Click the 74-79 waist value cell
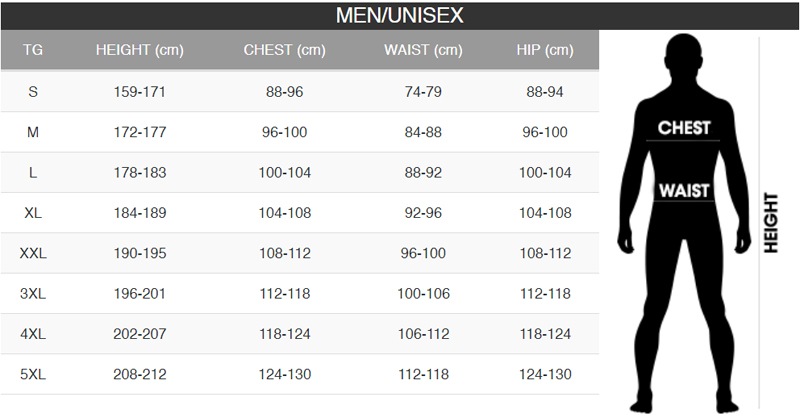The width and height of the screenshot is (800, 418). [423, 91]
